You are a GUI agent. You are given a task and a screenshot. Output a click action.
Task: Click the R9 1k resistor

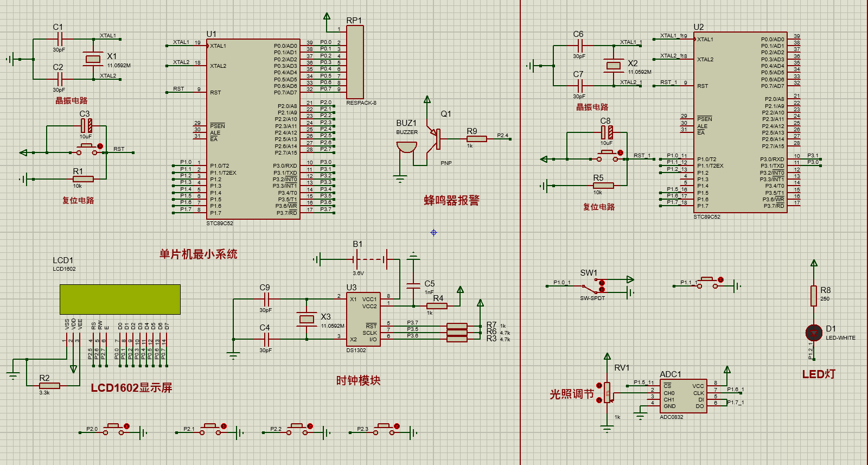point(476,139)
